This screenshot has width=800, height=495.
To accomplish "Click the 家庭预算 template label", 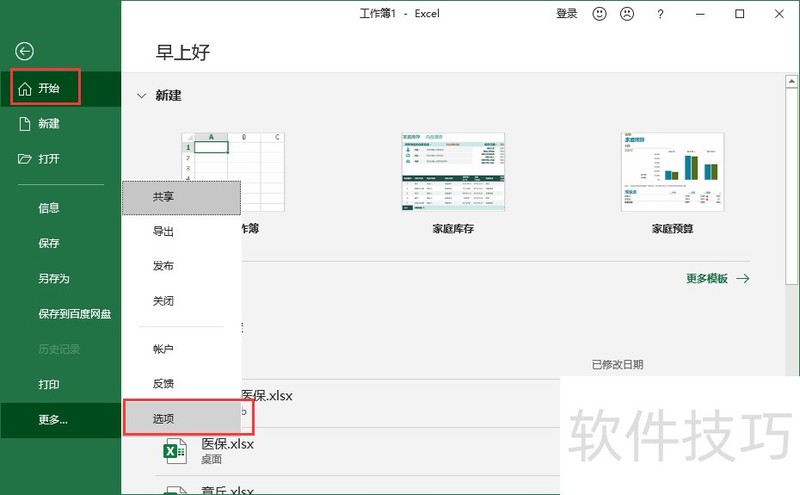I will pyautogui.click(x=672, y=229).
